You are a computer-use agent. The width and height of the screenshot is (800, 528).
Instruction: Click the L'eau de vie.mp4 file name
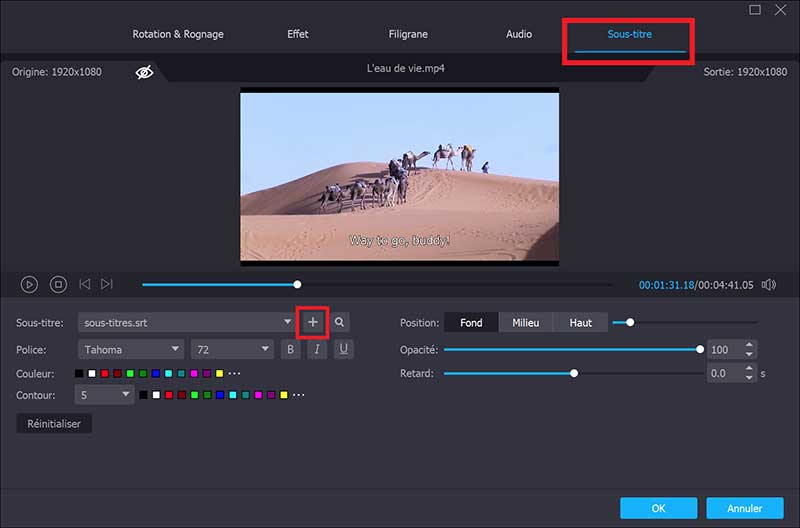pyautogui.click(x=406, y=68)
